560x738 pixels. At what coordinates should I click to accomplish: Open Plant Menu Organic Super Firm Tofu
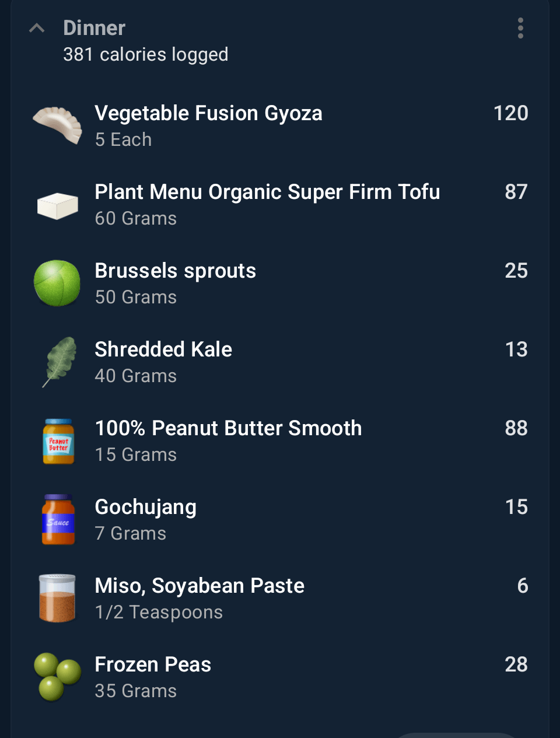[x=267, y=192]
